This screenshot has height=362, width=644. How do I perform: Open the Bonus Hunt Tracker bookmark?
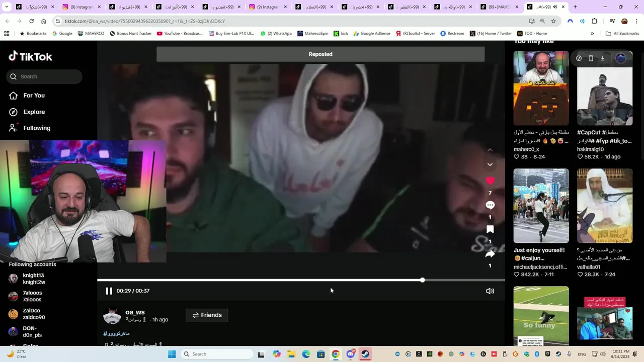click(130, 34)
